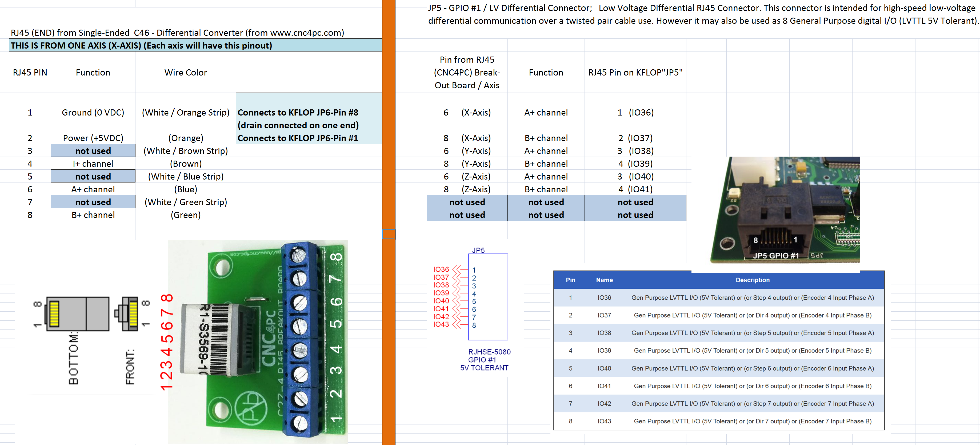This screenshot has width=980, height=445.
Task: Click the 'A+ channel' cell in the RJ45 PIN 6 row
Action: (x=93, y=189)
